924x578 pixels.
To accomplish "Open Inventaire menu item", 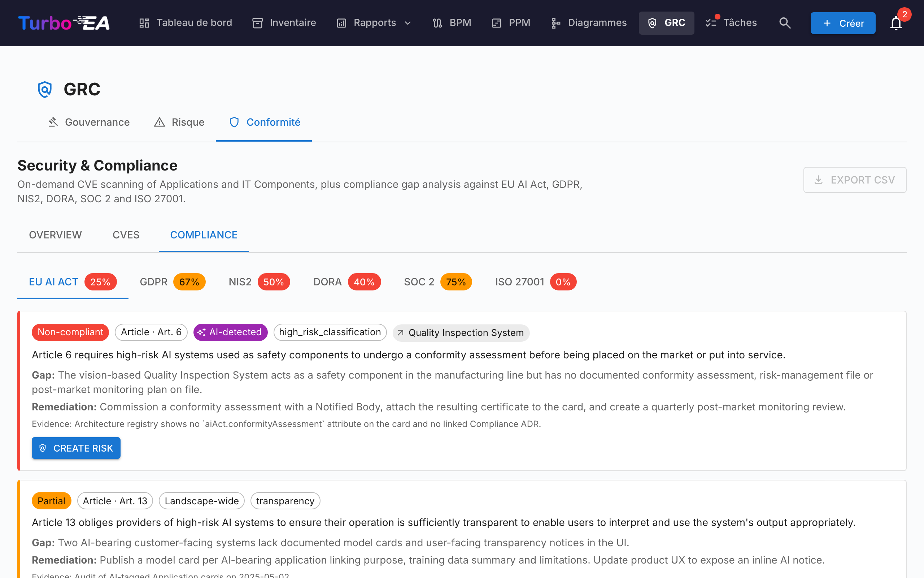I will pyautogui.click(x=284, y=23).
